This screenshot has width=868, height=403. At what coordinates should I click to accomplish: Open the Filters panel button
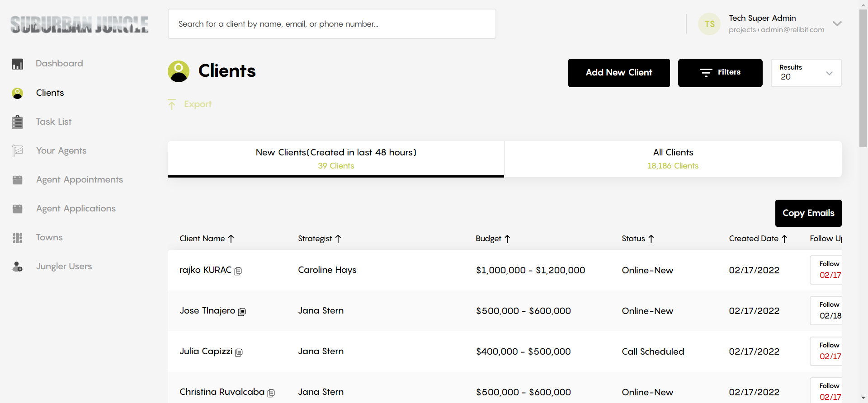coord(720,73)
